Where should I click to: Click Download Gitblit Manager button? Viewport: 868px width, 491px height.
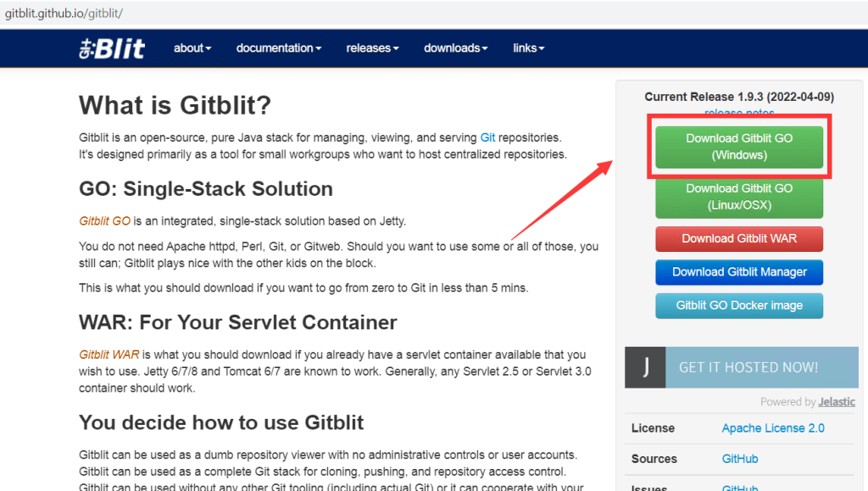pos(739,272)
